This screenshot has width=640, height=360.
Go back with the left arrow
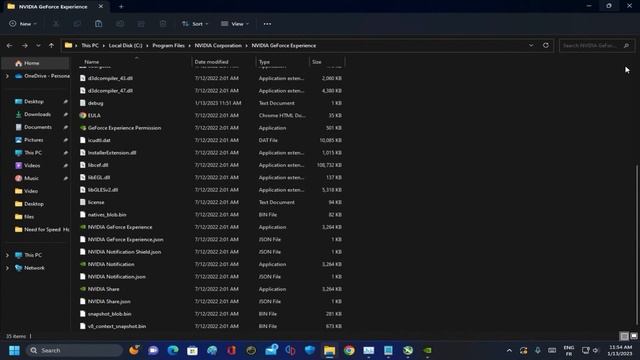[9, 45]
